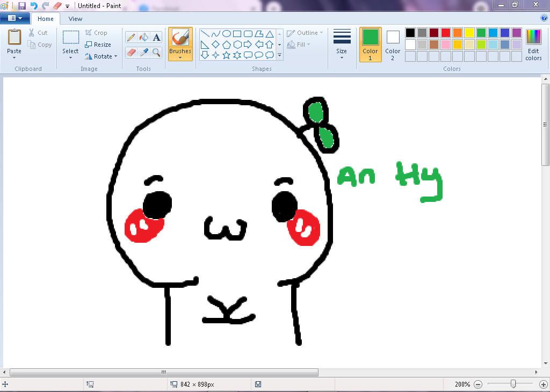Choose the Triangle shape
Image resolution: width=550 pixels, height=392 pixels.
(270, 34)
